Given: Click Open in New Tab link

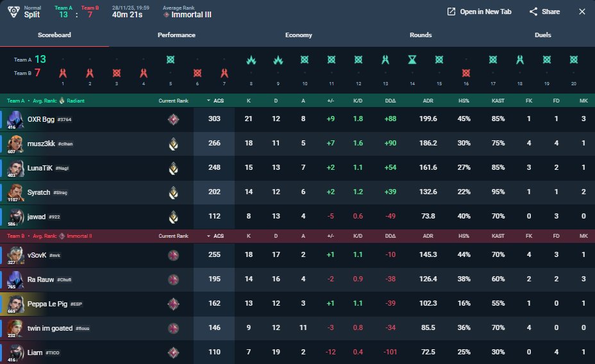Looking at the screenshot, I should 479,12.
